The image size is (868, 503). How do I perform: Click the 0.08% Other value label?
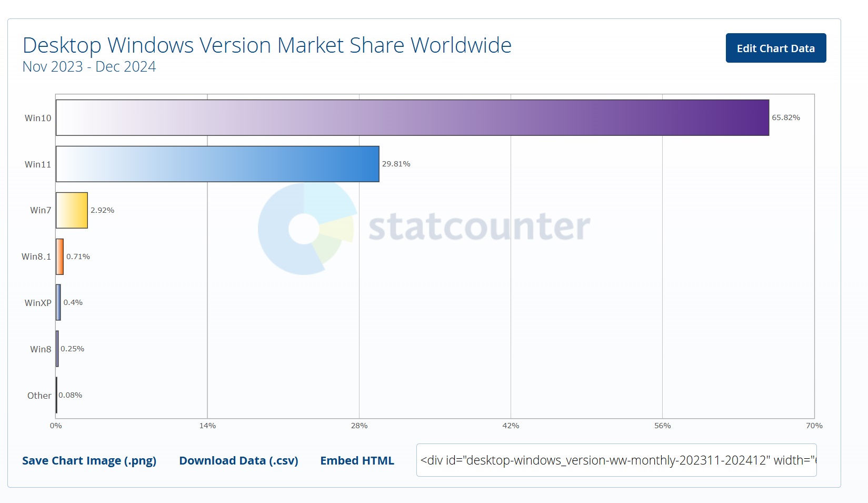[71, 395]
